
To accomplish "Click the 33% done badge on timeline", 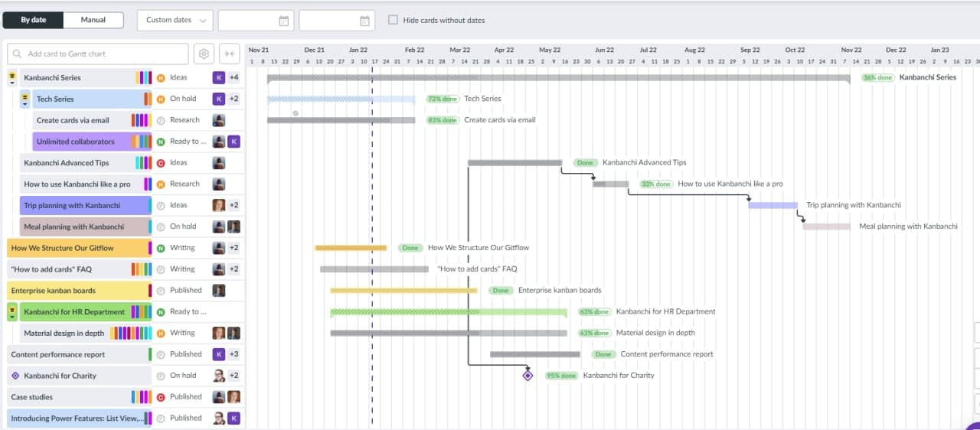I will click(x=656, y=184).
